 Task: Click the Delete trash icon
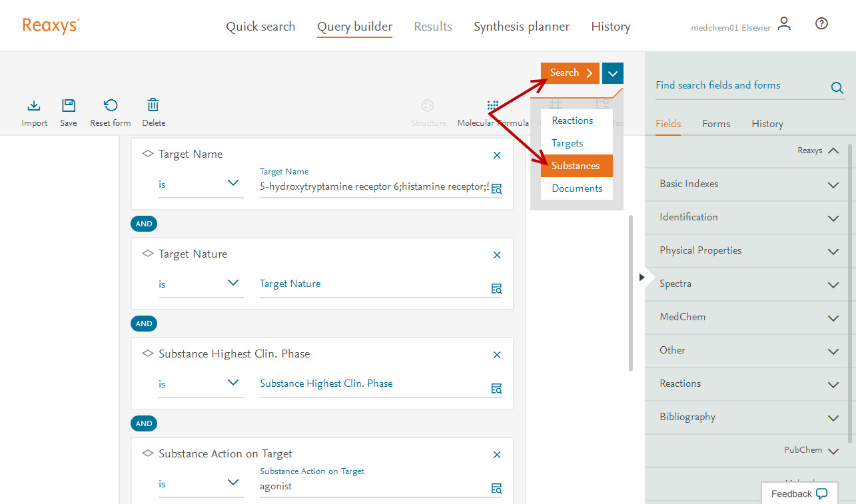pyautogui.click(x=153, y=106)
